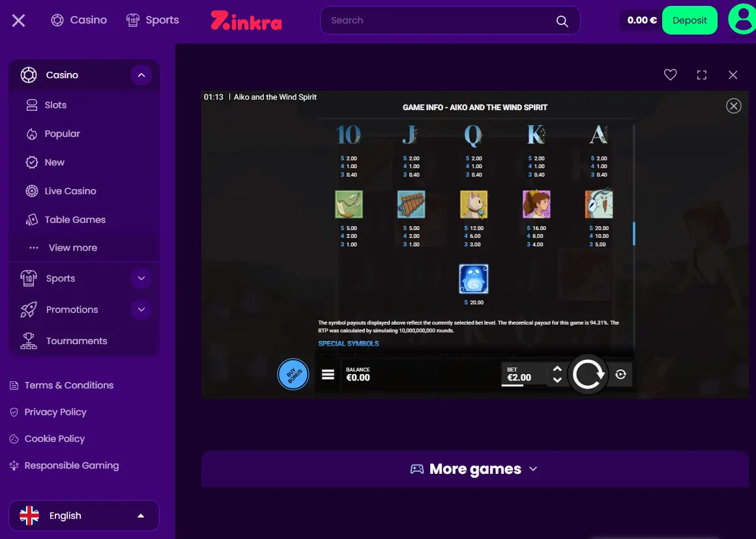Viewport: 756px width, 539px height.
Task: Expand the More games section
Action: click(x=474, y=469)
